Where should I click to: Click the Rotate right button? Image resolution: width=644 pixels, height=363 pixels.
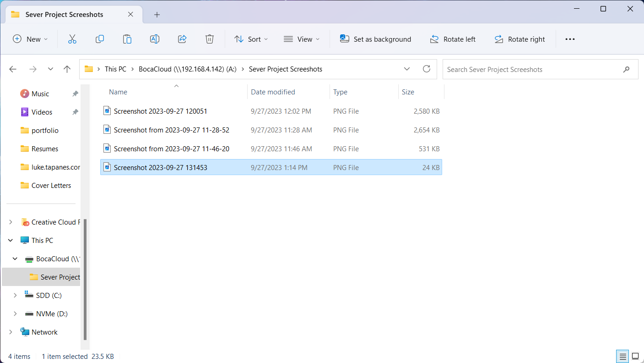(520, 39)
